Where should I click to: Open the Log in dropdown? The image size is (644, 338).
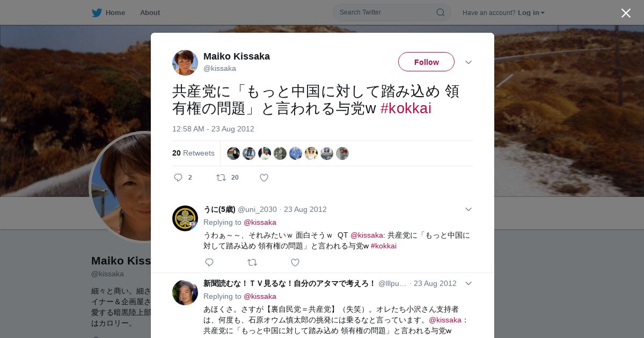coord(531,12)
